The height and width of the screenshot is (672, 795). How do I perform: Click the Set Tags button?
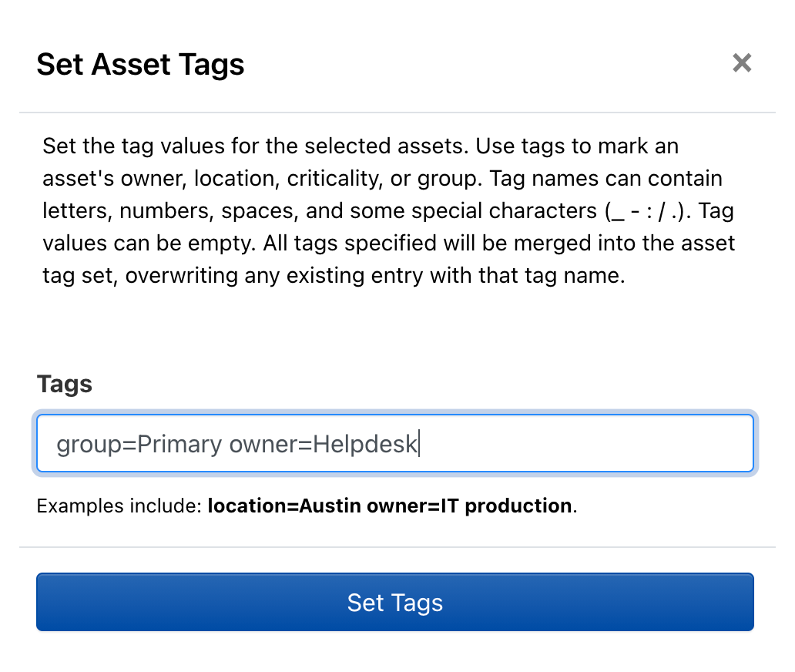394,602
